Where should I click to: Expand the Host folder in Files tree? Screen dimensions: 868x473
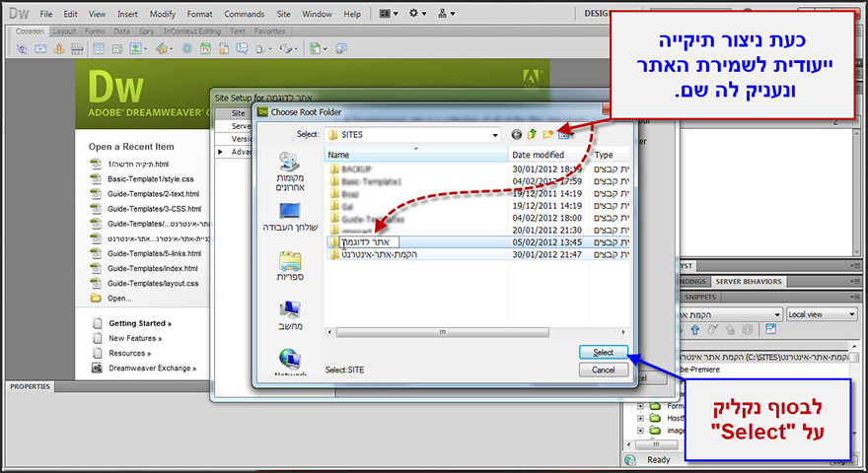point(640,418)
